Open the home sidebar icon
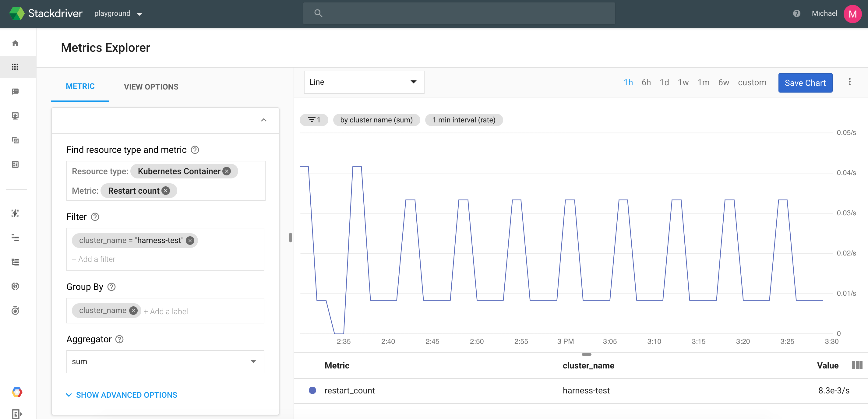Viewport: 868px width, 419px height. tap(15, 43)
